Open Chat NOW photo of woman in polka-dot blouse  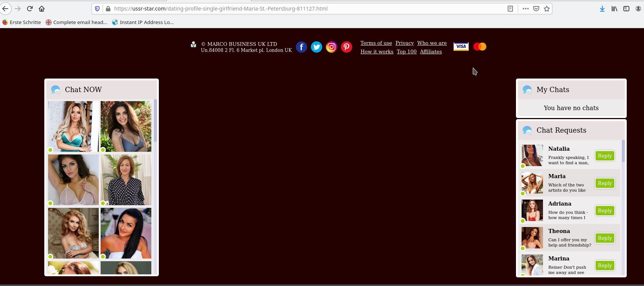126,180
